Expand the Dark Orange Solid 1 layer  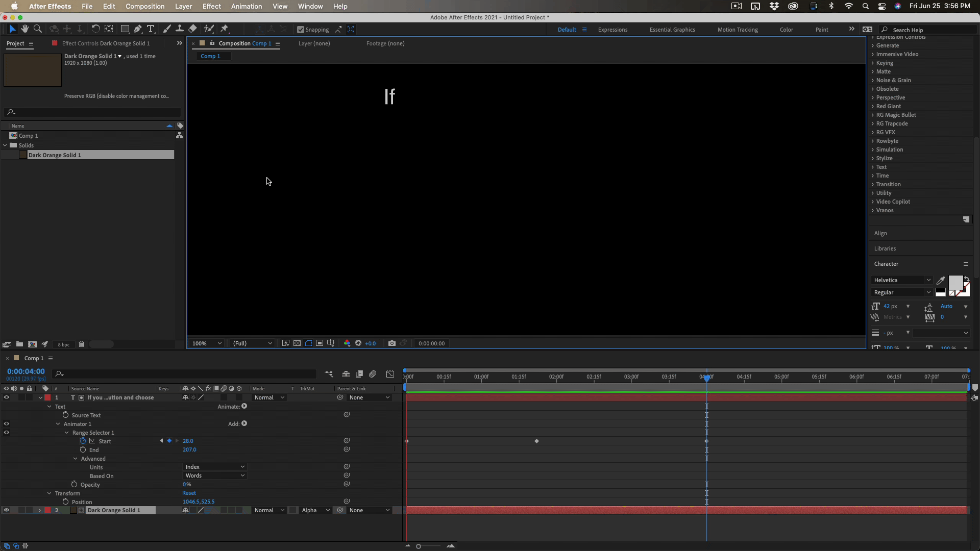tap(39, 510)
